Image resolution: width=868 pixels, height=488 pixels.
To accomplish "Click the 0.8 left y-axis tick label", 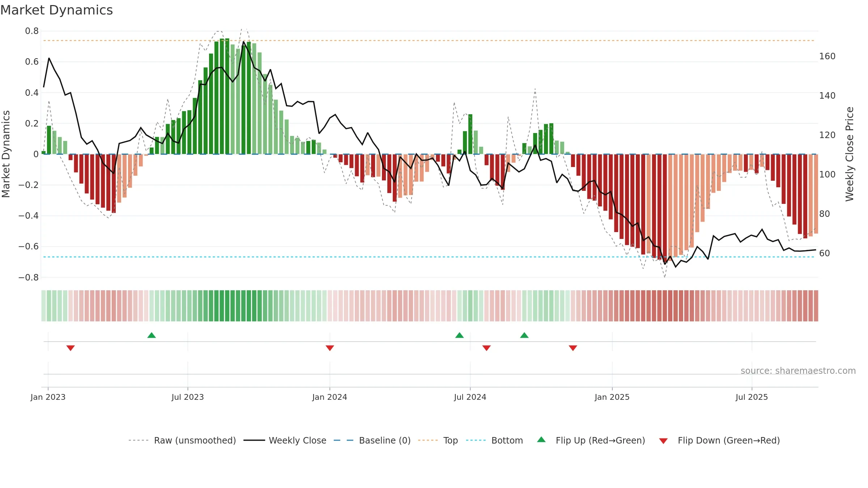I will point(32,31).
